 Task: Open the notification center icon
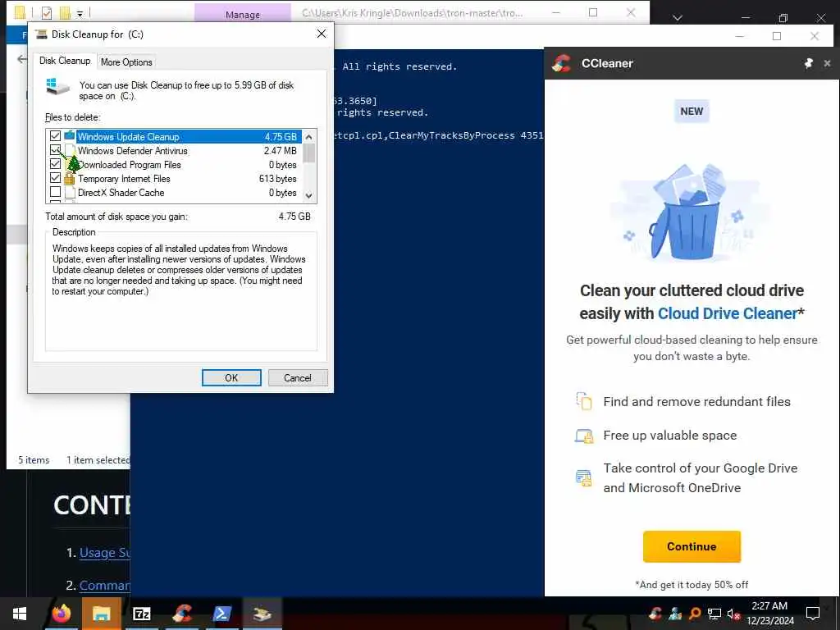813,614
